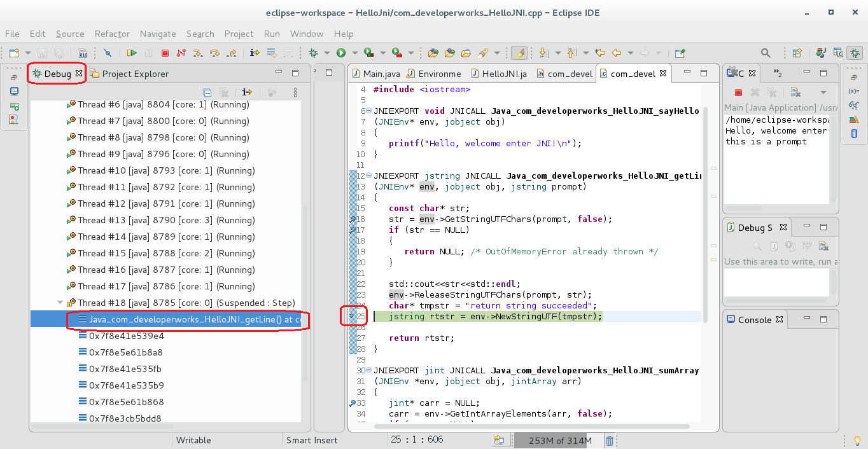This screenshot has width=868, height=449.
Task: Click the Disconnect debugger icon
Action: pos(181,53)
